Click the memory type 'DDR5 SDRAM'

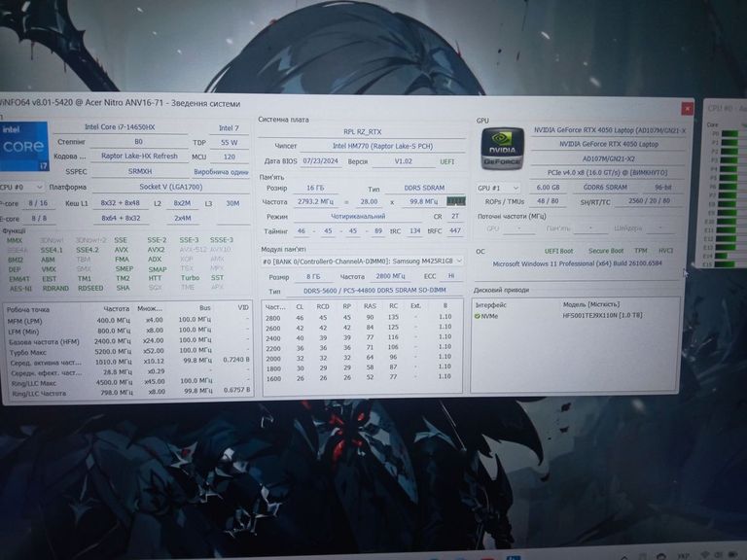pos(424,188)
